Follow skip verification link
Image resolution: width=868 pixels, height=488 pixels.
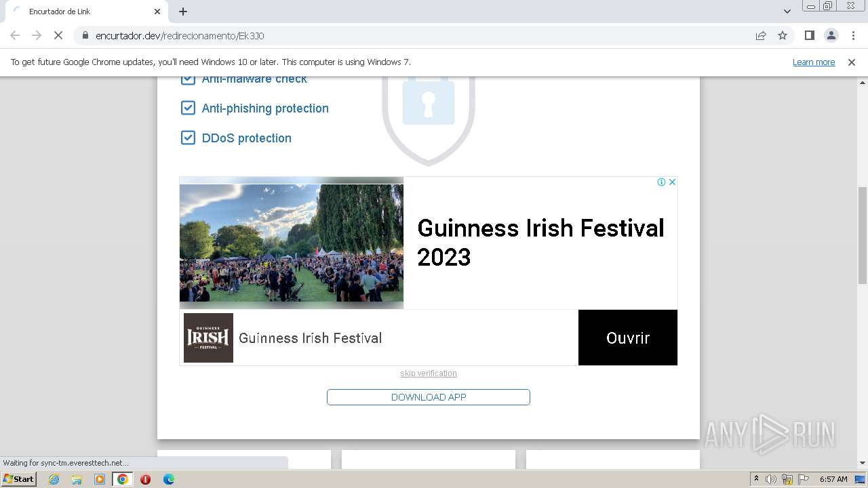429,373
